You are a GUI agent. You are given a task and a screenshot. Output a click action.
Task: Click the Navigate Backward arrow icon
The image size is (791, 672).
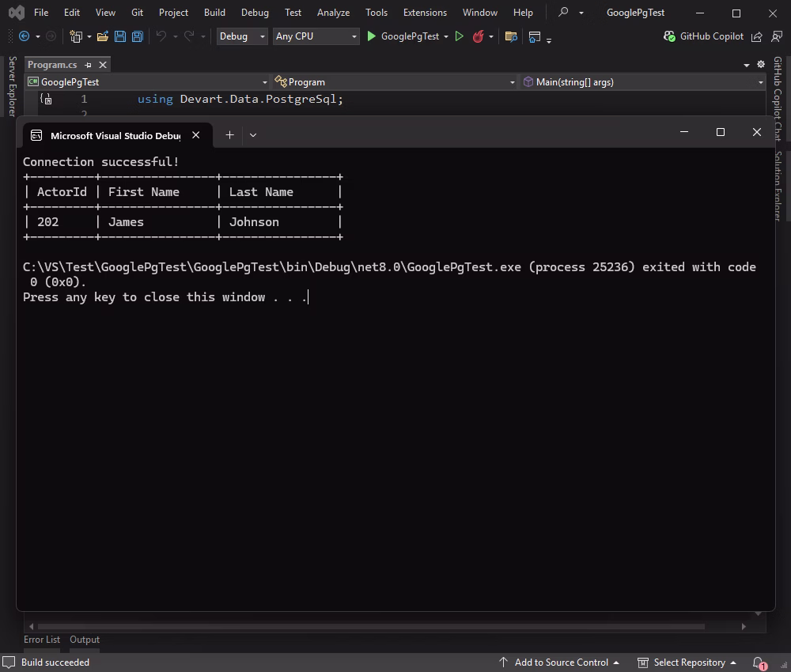pyautogui.click(x=24, y=36)
